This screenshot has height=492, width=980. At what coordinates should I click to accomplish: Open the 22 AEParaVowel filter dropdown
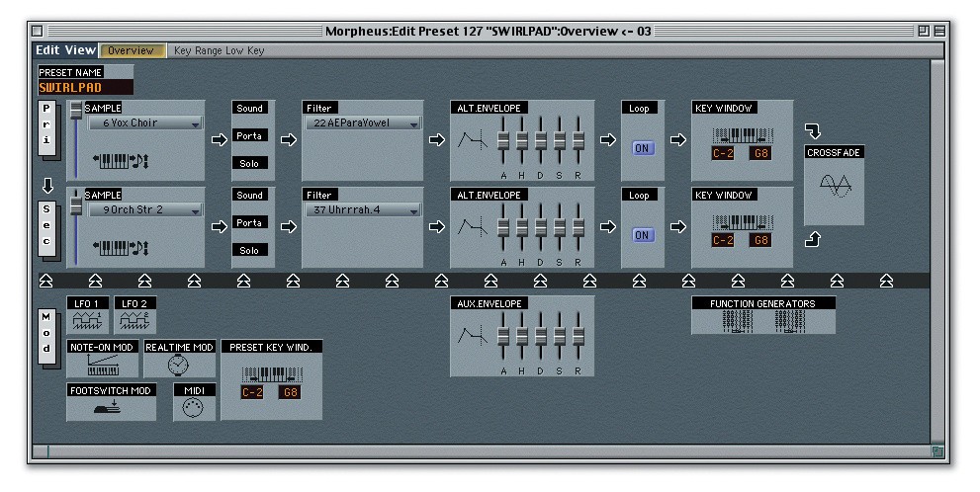coord(363,123)
